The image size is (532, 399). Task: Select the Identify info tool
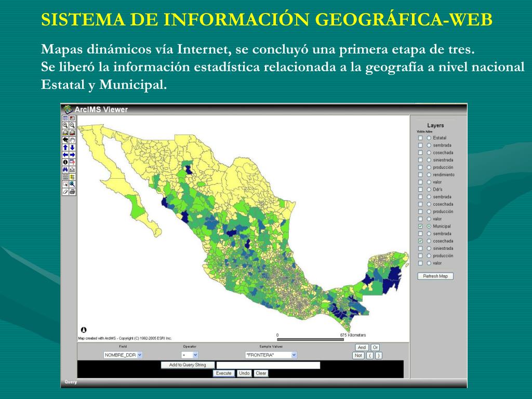click(65, 162)
